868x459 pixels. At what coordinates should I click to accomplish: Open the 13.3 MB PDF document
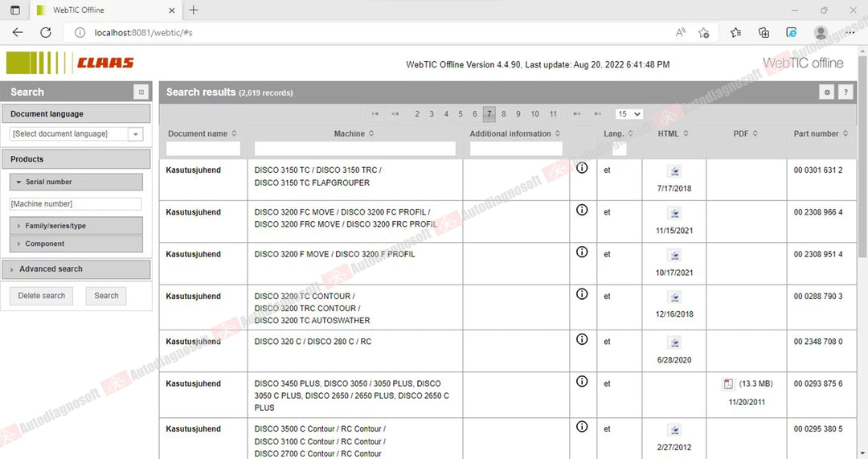(x=728, y=383)
